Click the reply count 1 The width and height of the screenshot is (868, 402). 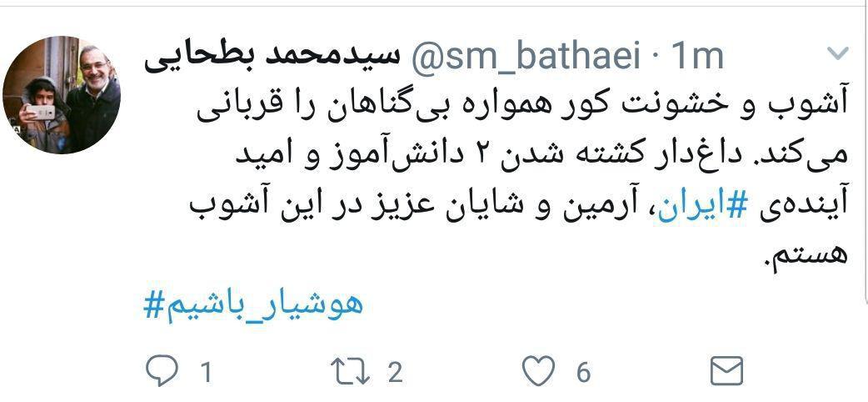click(206, 373)
